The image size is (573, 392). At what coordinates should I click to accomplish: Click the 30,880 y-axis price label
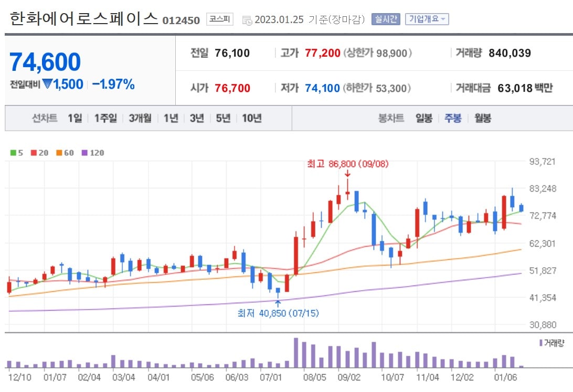(543, 325)
